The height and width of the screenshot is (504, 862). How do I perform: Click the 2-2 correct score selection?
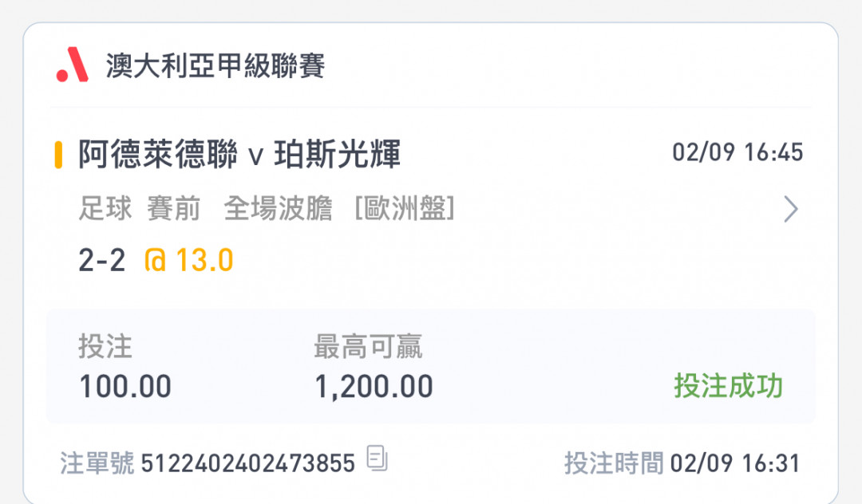coord(102,260)
